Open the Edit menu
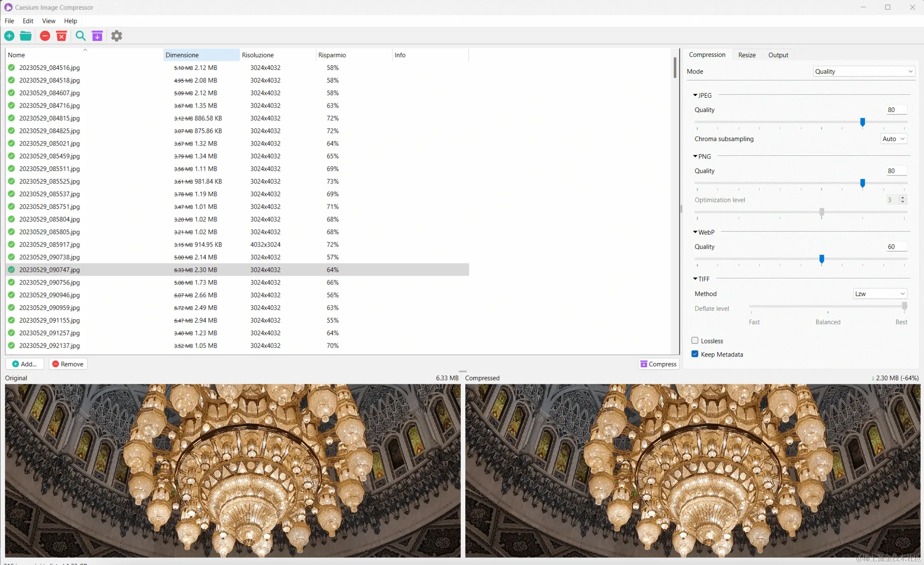The height and width of the screenshot is (565, 924). 28,21
